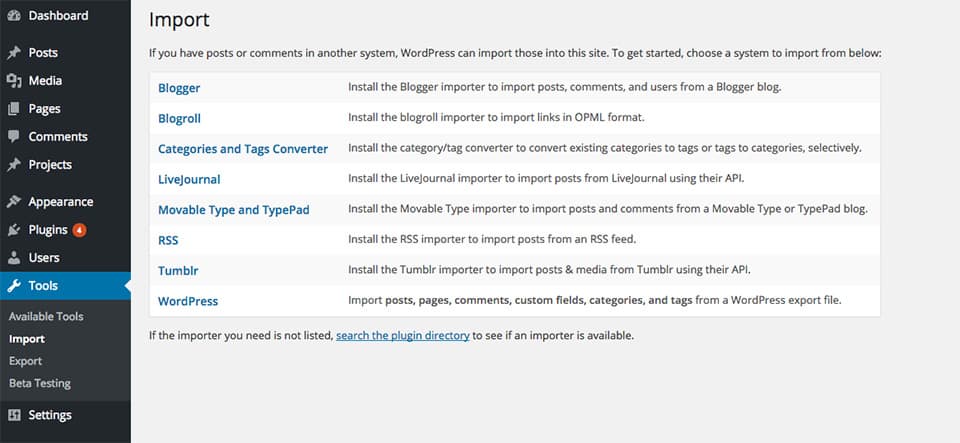Click the Plugins plug icon
Image resolution: width=960 pixels, height=443 pixels.
tap(14, 230)
